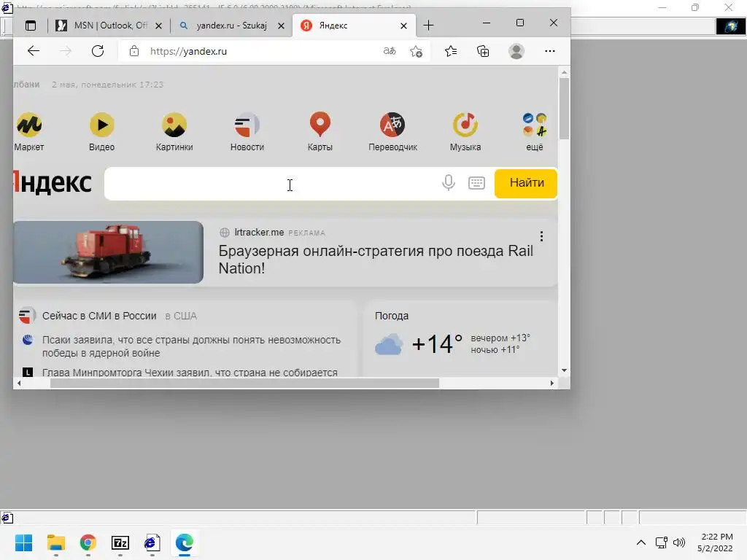Open Internet Explorer from the taskbar
Image resolution: width=747 pixels, height=560 pixels.
(152, 542)
